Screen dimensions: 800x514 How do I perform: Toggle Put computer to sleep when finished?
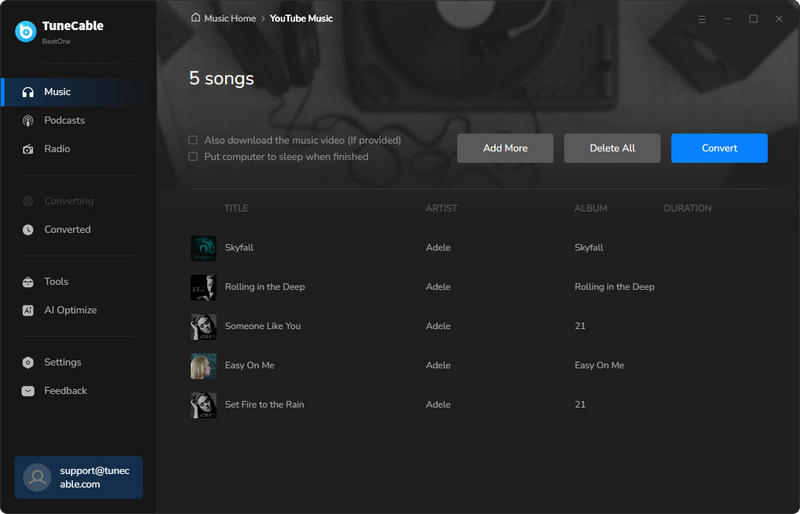[193, 156]
